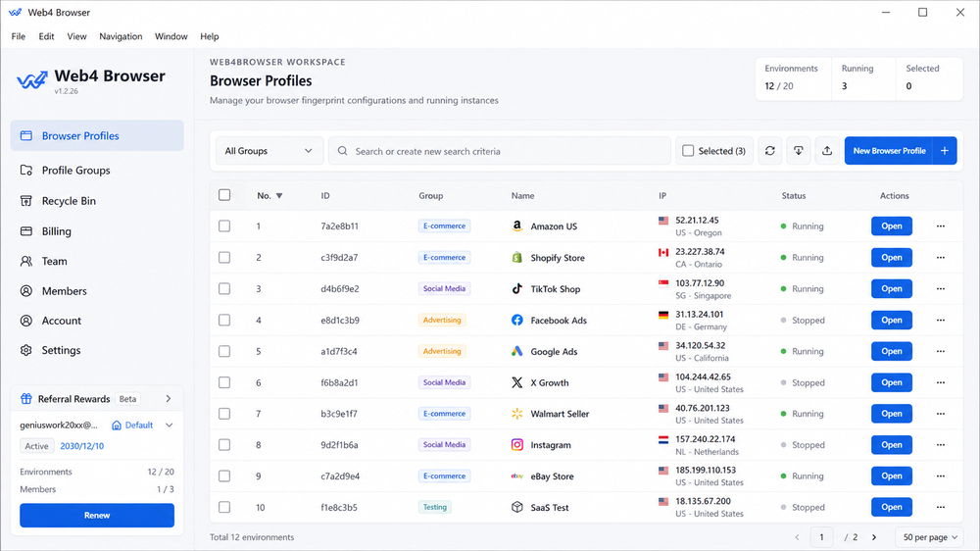Click the Shopify Store bag icon
Viewport: 980px width, 551px height.
(516, 257)
